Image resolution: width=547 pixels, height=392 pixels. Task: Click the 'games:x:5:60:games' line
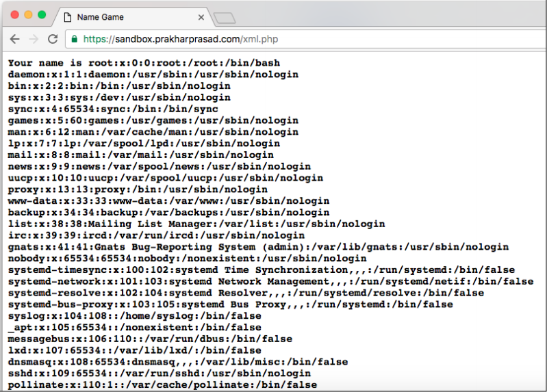pyautogui.click(x=153, y=120)
